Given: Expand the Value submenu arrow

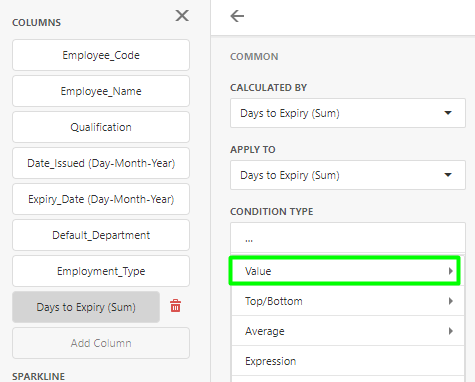Looking at the screenshot, I should (451, 271).
